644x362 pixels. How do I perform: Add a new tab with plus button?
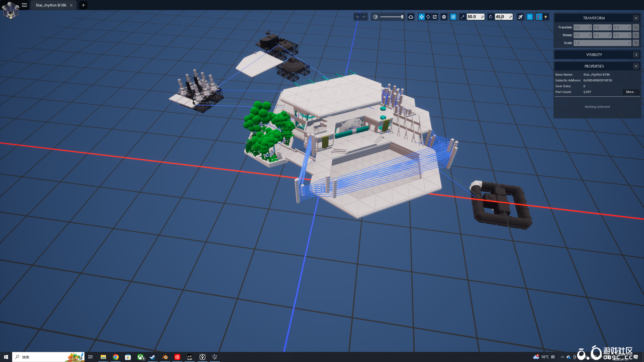pyautogui.click(x=83, y=5)
